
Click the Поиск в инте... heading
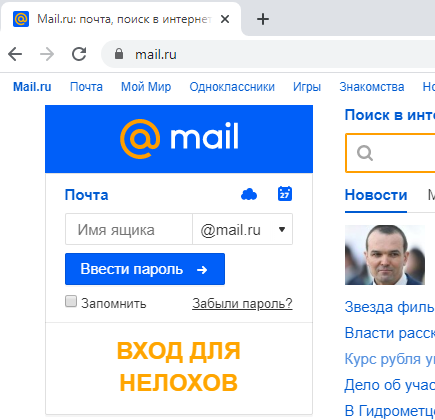pyautogui.click(x=390, y=115)
